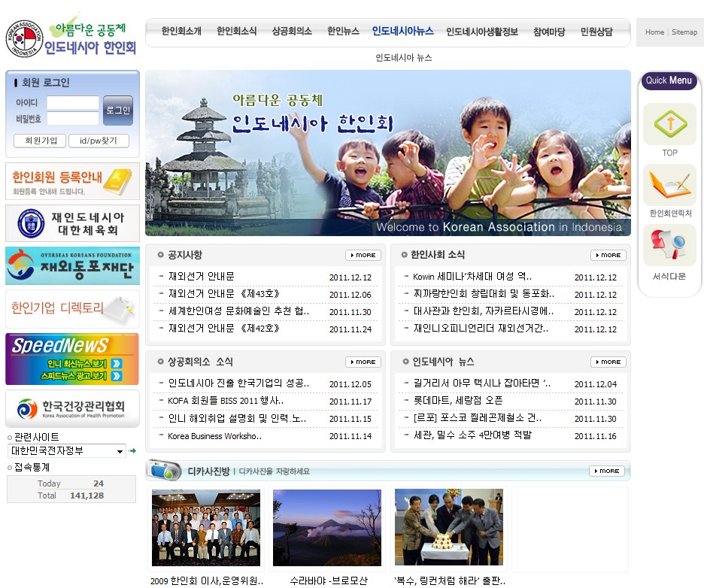
Task: Click the id/pw찾기 button
Action: pyautogui.click(x=99, y=141)
